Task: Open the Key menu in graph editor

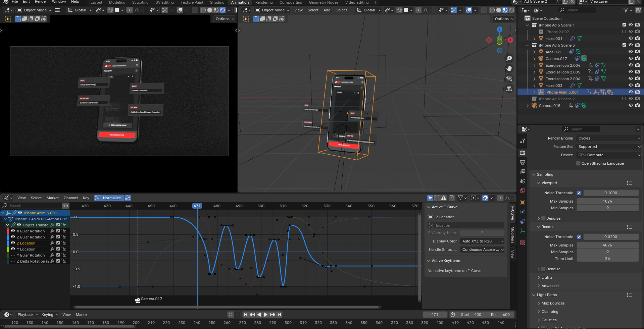Action: click(86, 198)
